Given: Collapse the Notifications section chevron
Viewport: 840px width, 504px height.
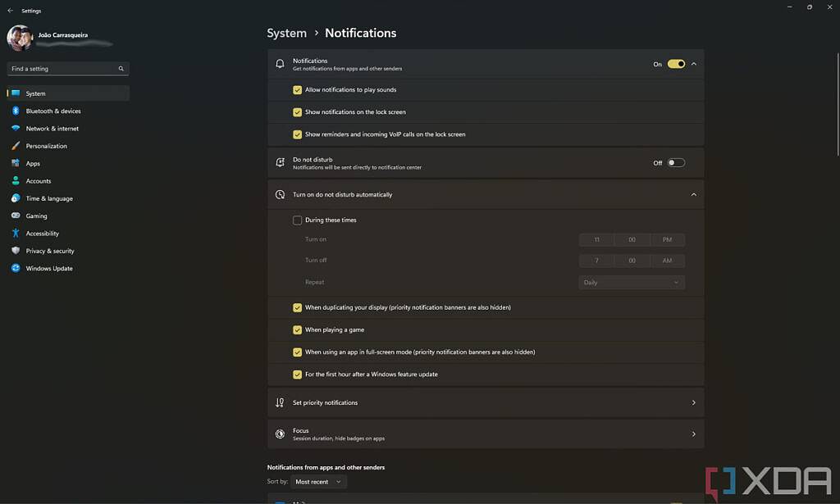Looking at the screenshot, I should (692, 63).
